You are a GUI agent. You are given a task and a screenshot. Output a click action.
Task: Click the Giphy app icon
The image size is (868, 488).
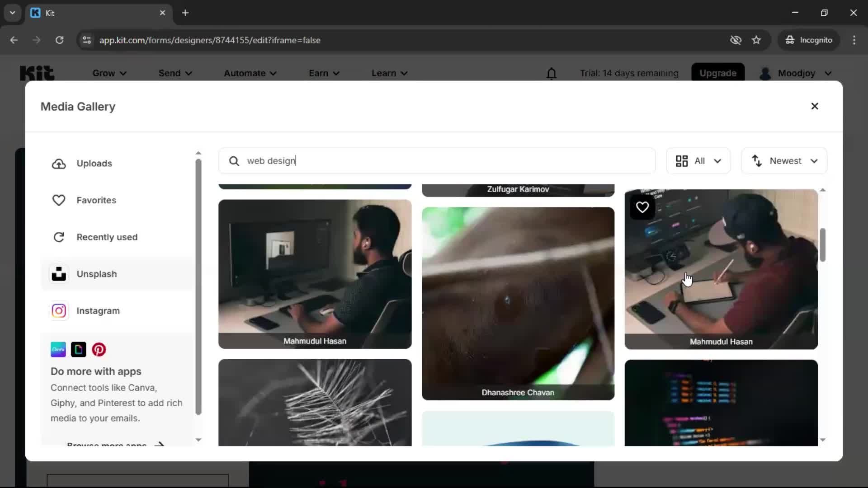[78, 349]
